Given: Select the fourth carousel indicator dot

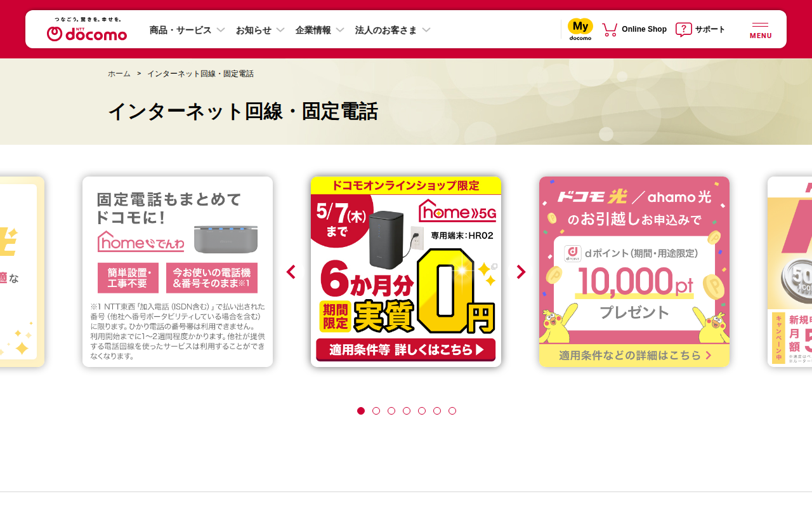Looking at the screenshot, I should [407, 411].
